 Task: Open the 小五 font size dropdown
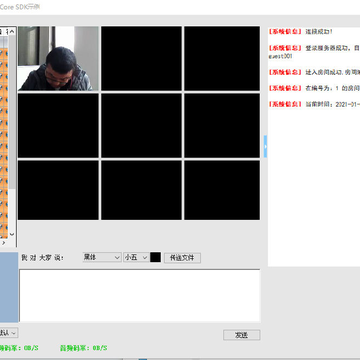(x=136, y=257)
